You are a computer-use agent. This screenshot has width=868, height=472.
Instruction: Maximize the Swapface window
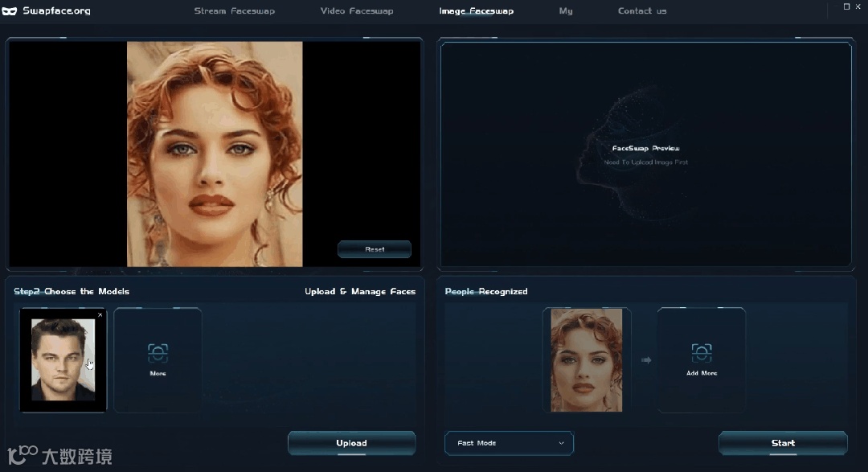pyautogui.click(x=846, y=6)
